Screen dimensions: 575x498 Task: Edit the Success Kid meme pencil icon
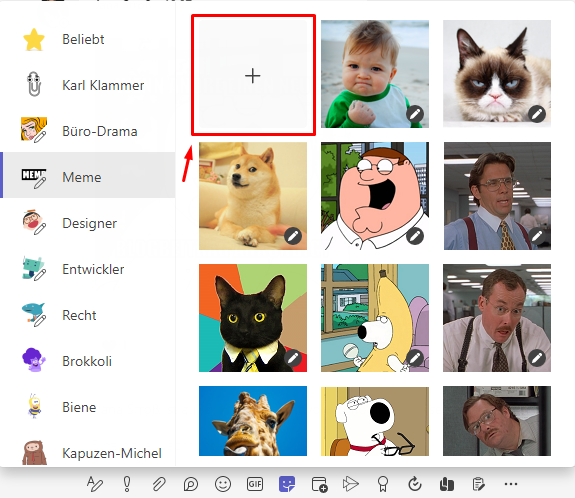coord(415,114)
